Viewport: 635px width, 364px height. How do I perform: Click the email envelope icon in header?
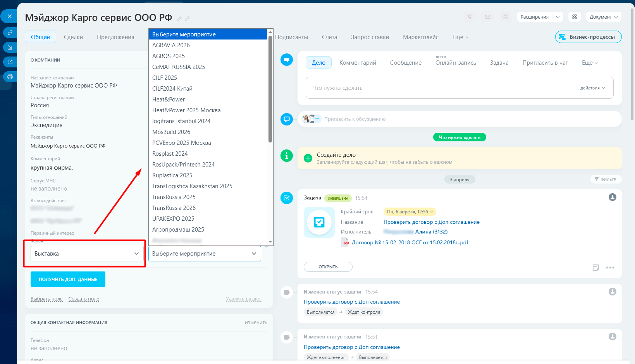coord(488,17)
